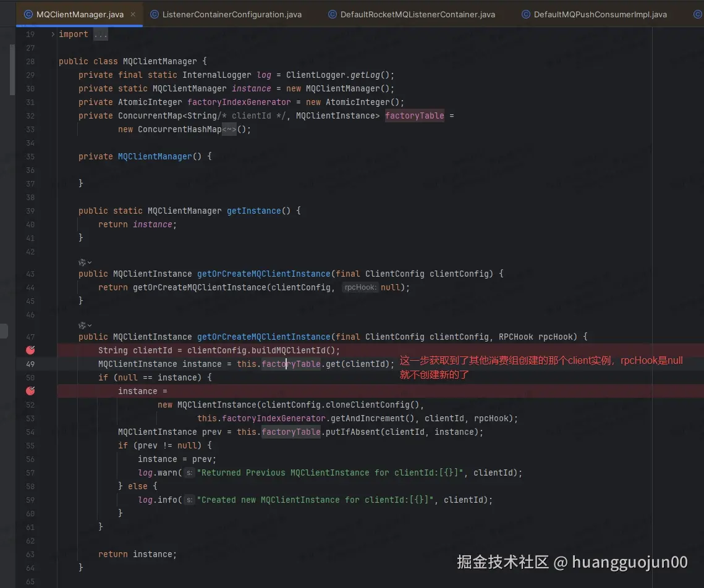This screenshot has width=704, height=588.
Task: Click factoryIndexGenerator field on line 31
Action: pos(239,103)
